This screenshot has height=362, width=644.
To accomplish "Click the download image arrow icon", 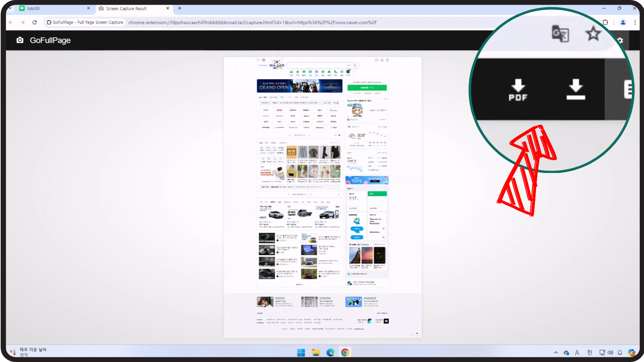I will pos(576,89).
